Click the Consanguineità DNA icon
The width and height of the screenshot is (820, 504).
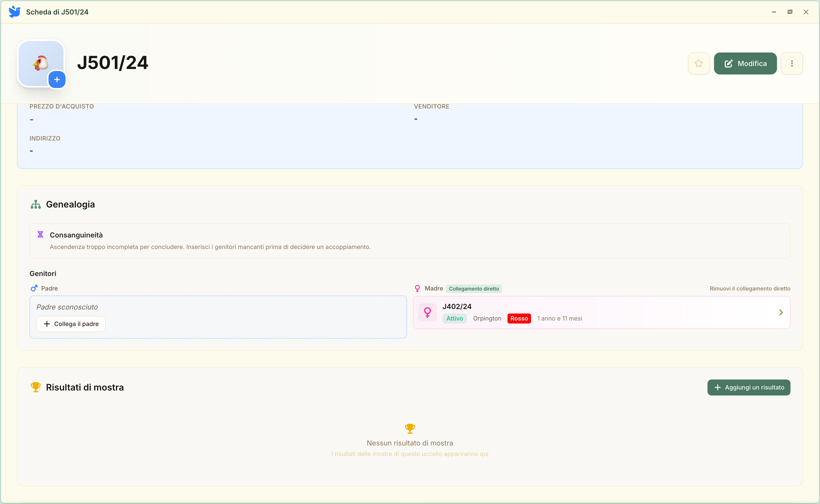pyautogui.click(x=40, y=235)
